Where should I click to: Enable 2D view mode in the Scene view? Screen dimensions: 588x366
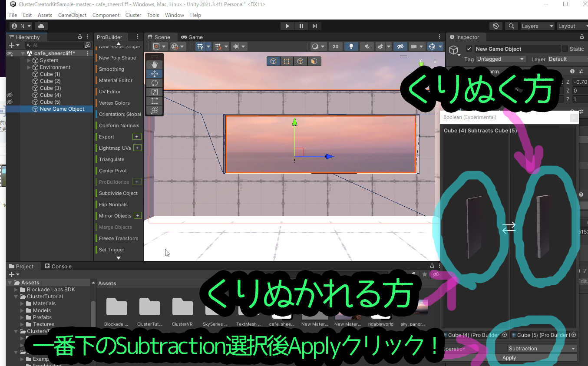coord(335,46)
